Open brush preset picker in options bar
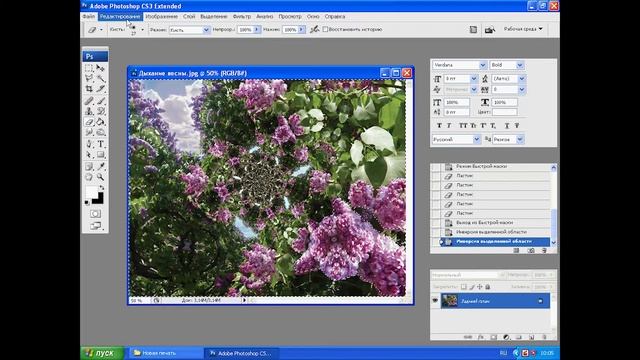Image resolution: width=640 pixels, height=360 pixels. [142, 30]
